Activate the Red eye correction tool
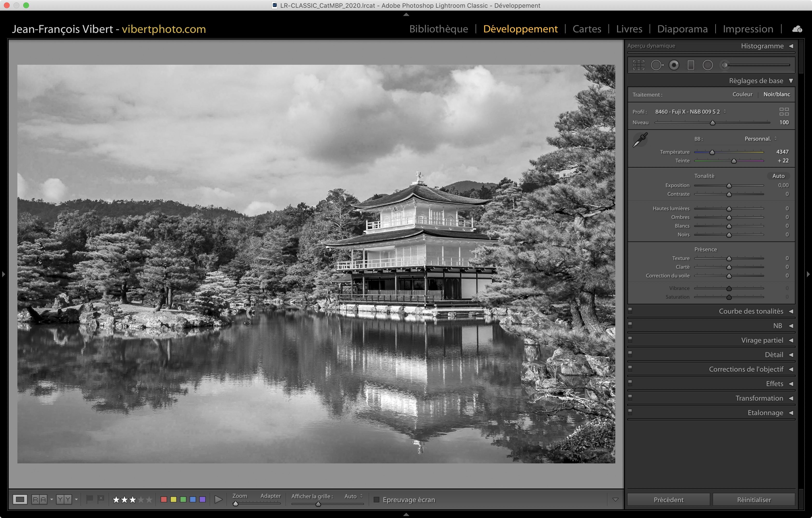The width and height of the screenshot is (812, 518). (674, 65)
